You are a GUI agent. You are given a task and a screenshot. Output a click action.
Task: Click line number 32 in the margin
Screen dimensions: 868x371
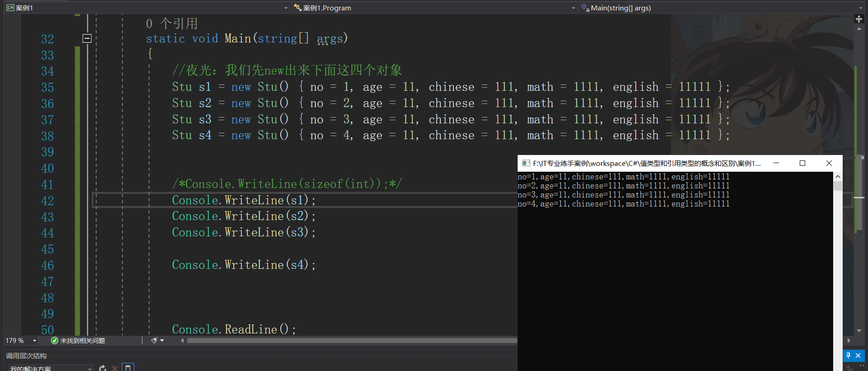click(x=47, y=39)
